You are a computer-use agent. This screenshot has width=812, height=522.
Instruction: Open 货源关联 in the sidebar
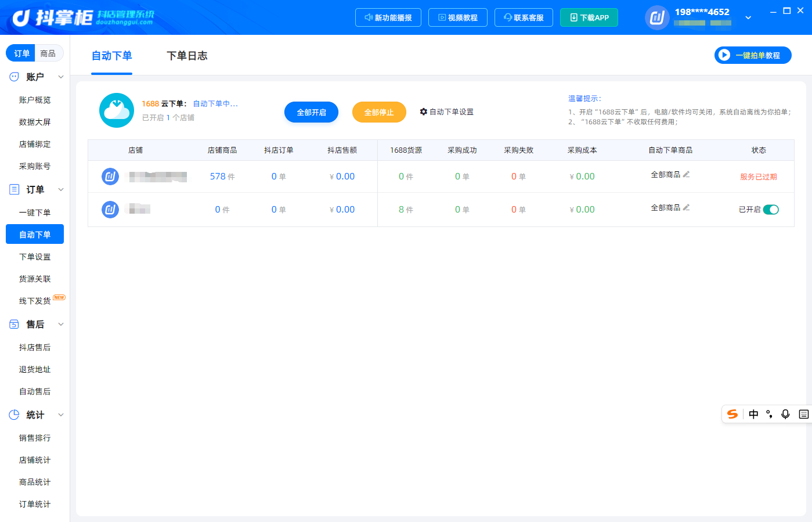coord(35,279)
